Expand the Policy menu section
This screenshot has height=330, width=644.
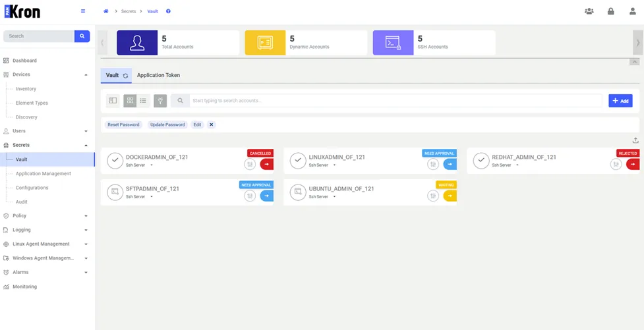[86, 216]
